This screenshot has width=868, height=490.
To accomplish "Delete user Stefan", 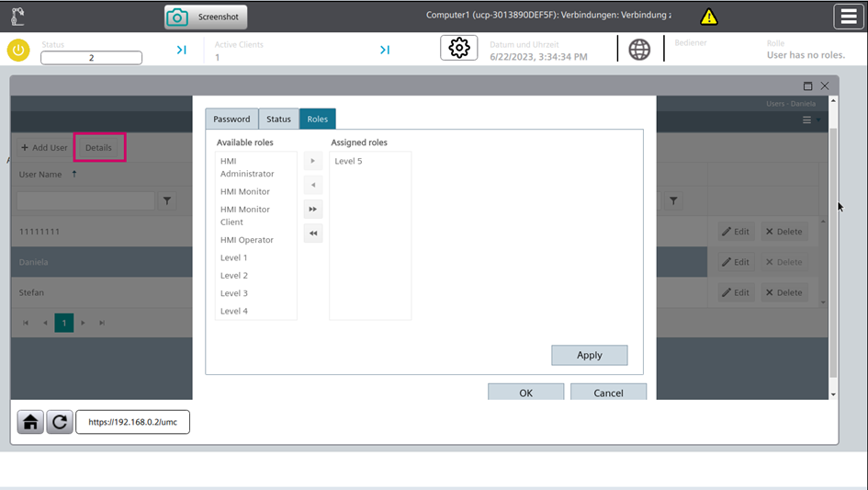I will (783, 292).
